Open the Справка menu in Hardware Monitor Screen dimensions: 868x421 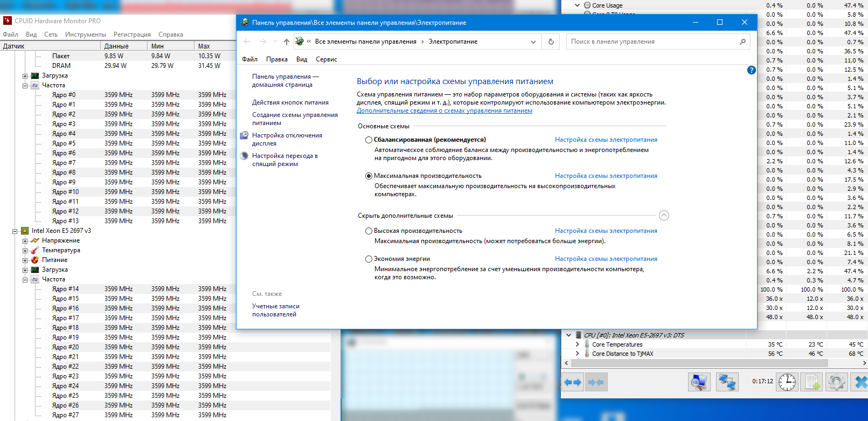click(x=171, y=34)
